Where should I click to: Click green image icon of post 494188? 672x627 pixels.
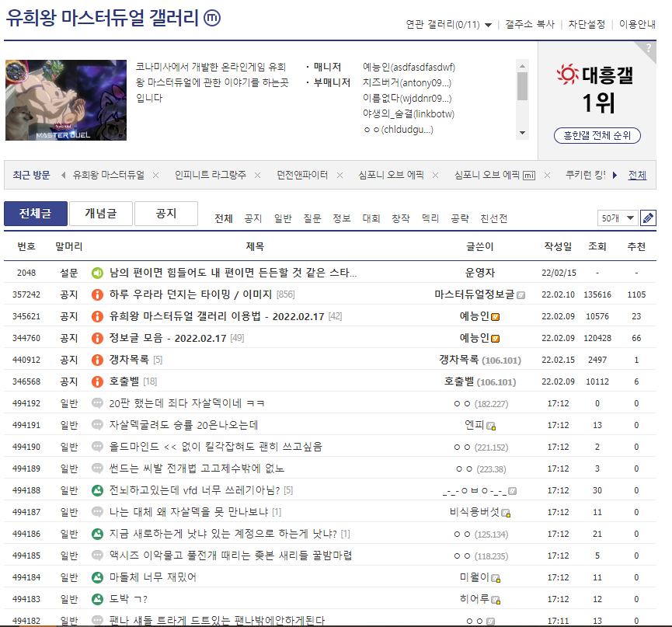click(97, 490)
